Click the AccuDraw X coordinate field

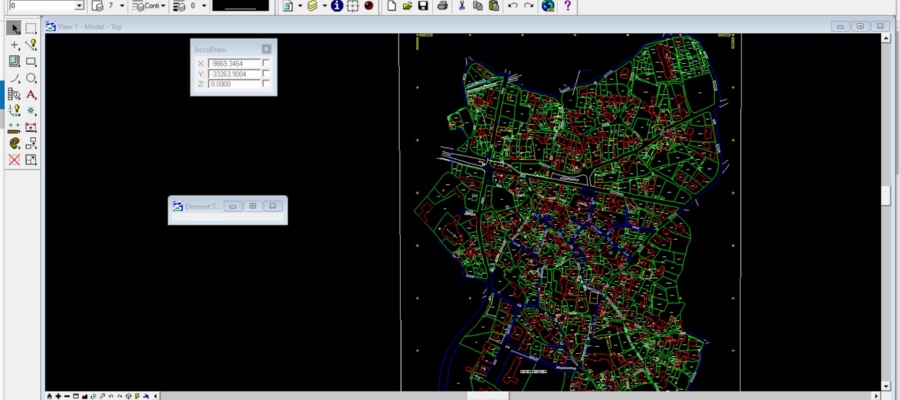pos(234,63)
